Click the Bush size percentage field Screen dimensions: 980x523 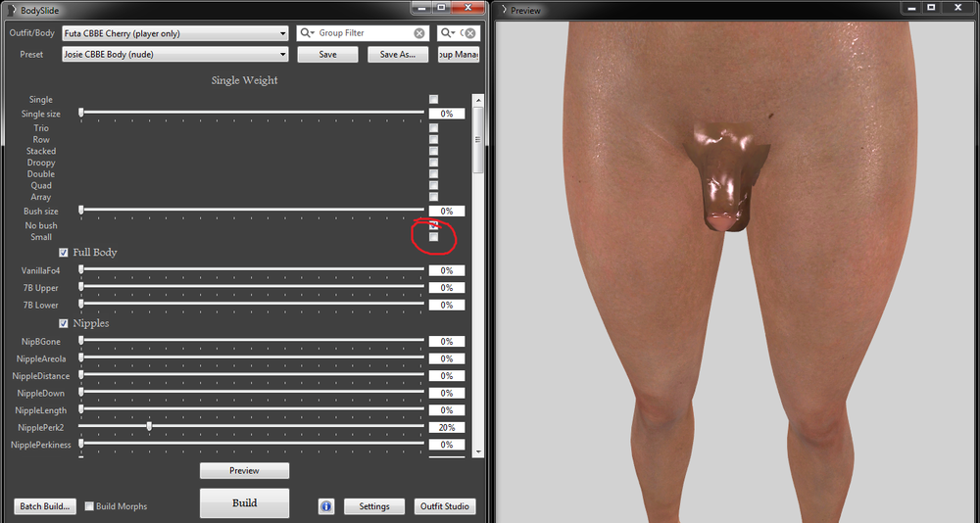[446, 212]
